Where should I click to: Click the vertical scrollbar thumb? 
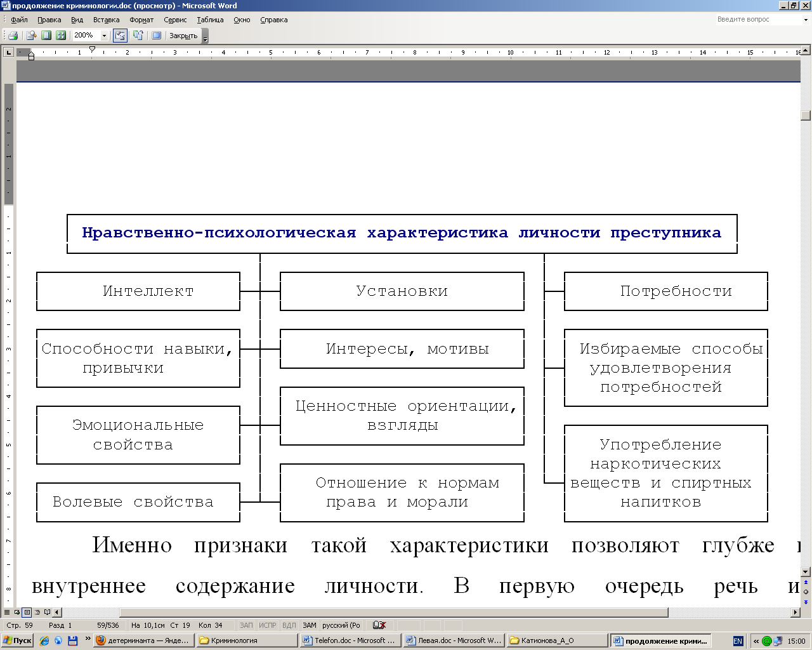tap(806, 115)
